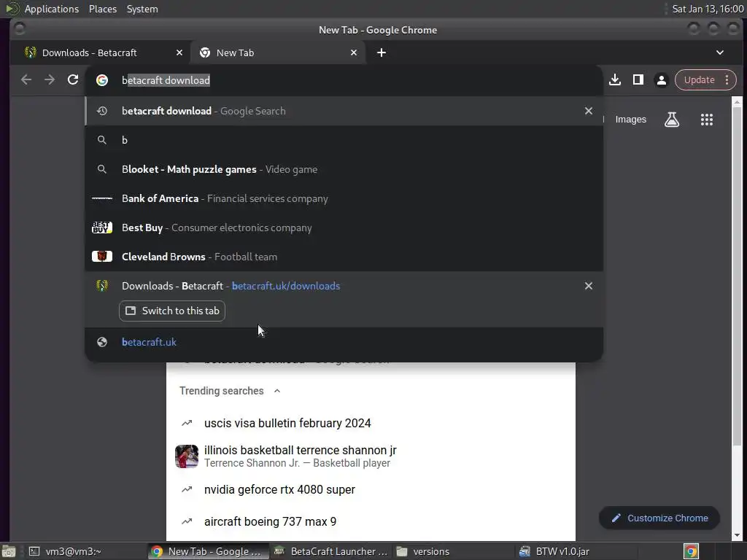Screen dimensions: 747x560
Task: Click Cleveland Browns logo in suggestions
Action: click(102, 257)
